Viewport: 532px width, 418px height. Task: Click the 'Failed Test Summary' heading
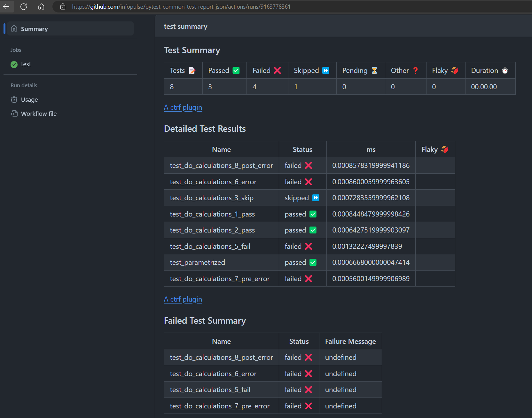pyautogui.click(x=205, y=320)
